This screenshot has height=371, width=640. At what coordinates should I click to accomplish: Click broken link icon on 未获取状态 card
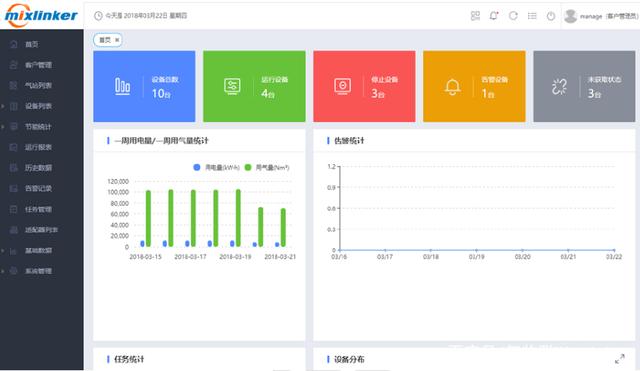[560, 86]
